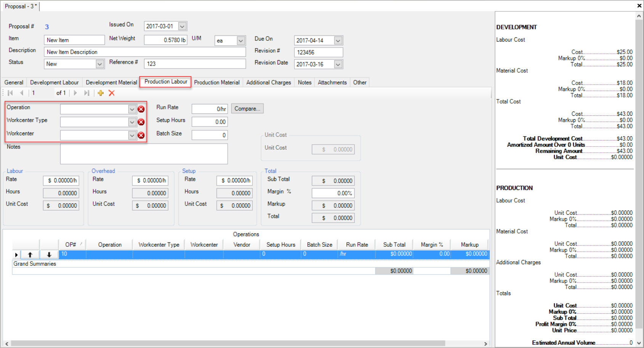Open the Attachments tab
This screenshot has width=644, height=348.
tap(332, 82)
